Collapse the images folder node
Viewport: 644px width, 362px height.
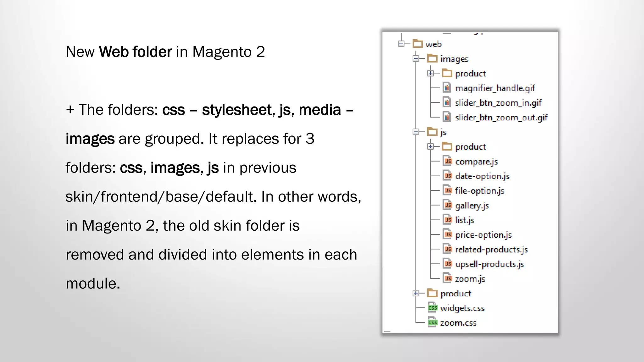(416, 58)
